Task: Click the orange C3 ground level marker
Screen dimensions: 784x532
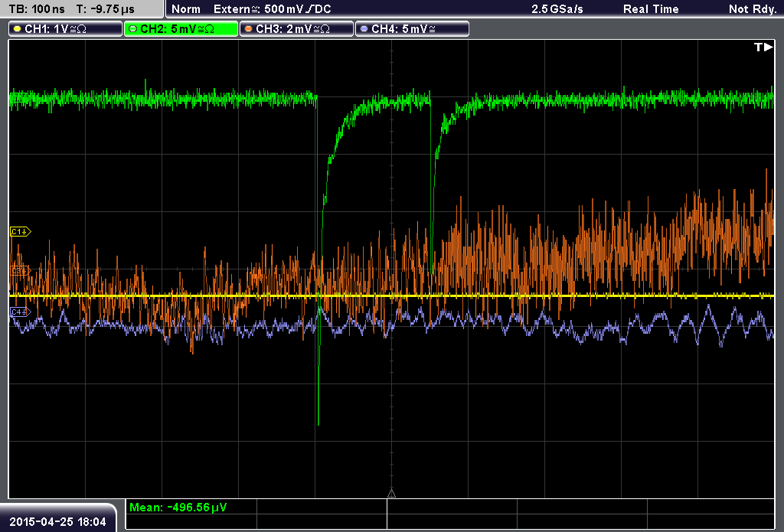Action: (21, 270)
